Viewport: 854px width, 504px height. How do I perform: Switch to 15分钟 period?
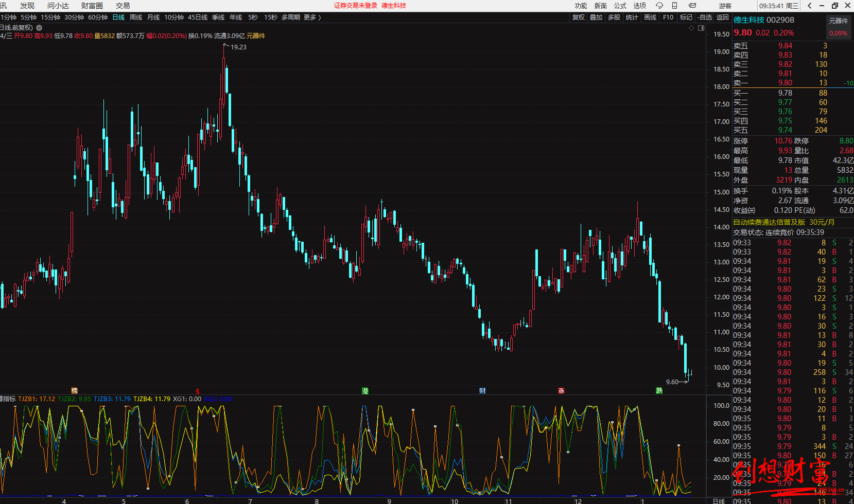50,17
